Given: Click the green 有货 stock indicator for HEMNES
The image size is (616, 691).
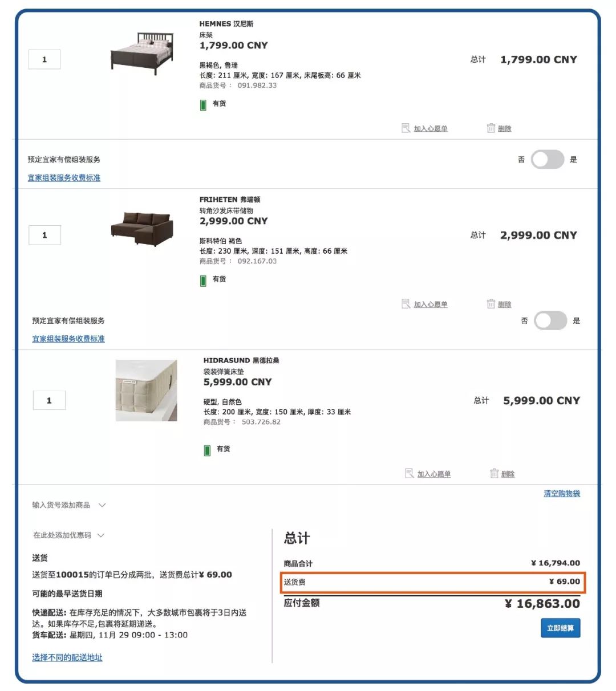Looking at the screenshot, I should point(204,104).
